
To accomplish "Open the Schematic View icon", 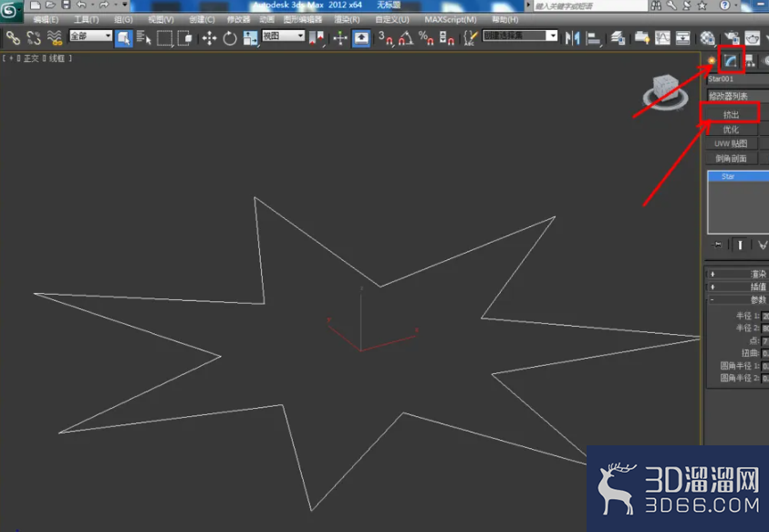I will point(682,37).
